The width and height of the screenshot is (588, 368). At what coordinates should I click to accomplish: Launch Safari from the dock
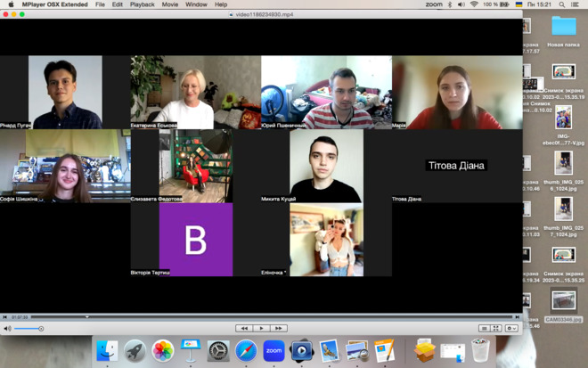[x=246, y=350]
